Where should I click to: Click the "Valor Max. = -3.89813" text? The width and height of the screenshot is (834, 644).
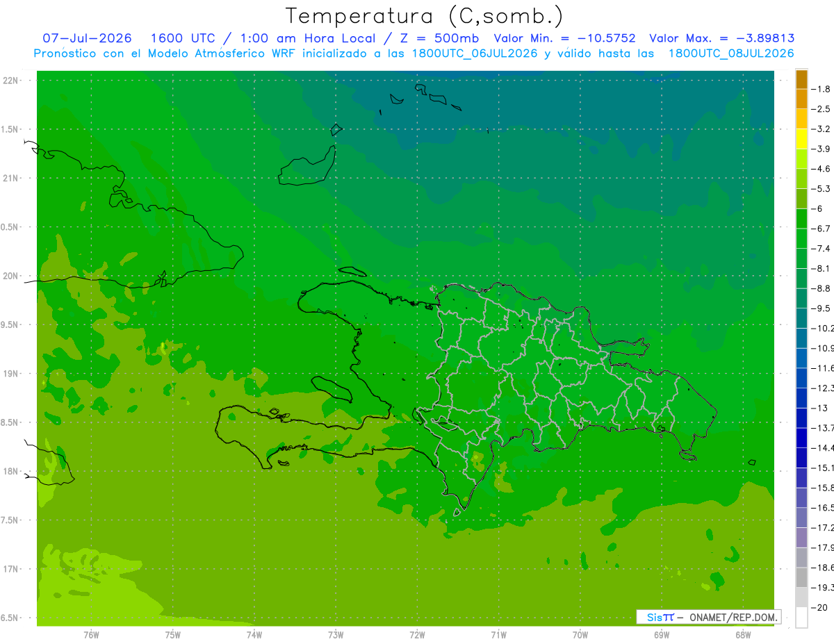(721, 38)
